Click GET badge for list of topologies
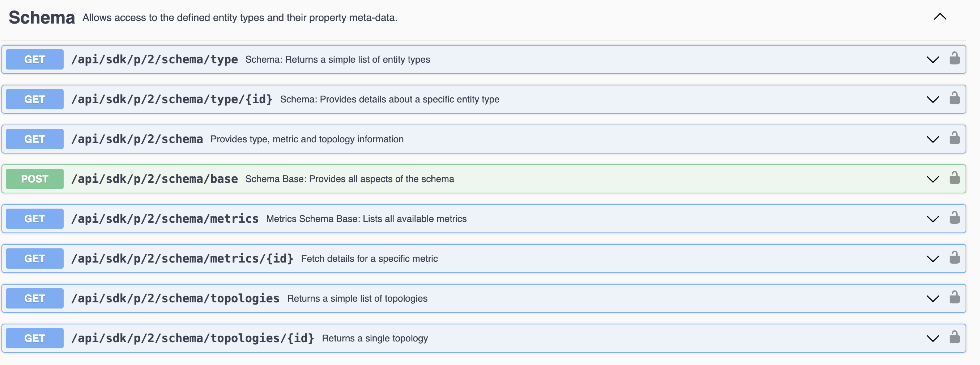Viewport: 980px width, 365px height. pyautogui.click(x=35, y=298)
